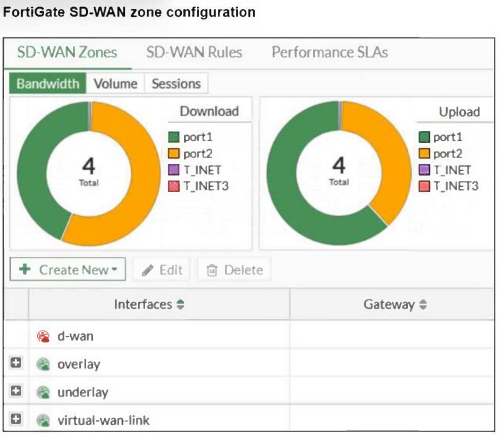Click the port2 orange swatch in Download legend
Screen dimensions: 499x437
pyautogui.click(x=174, y=154)
